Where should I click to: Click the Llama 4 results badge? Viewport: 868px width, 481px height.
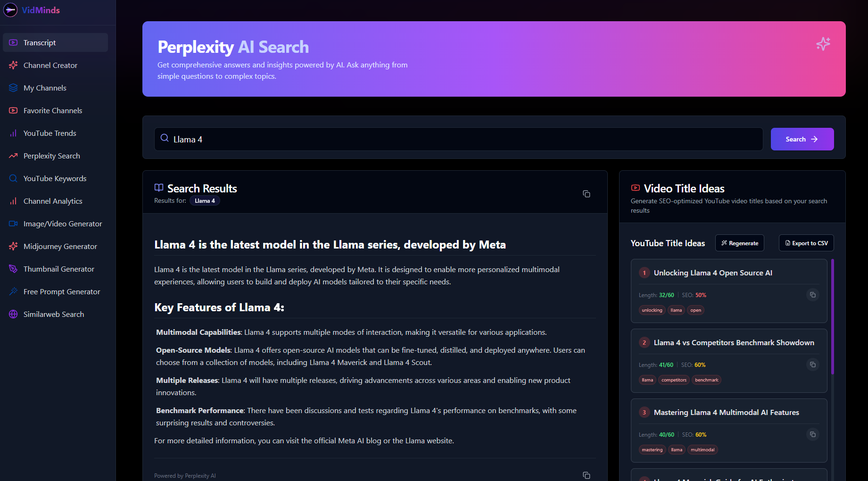click(205, 201)
